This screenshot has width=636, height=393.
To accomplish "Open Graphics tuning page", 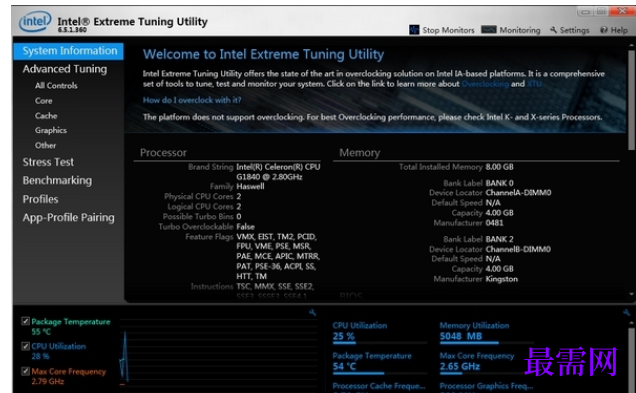I will pyautogui.click(x=51, y=130).
